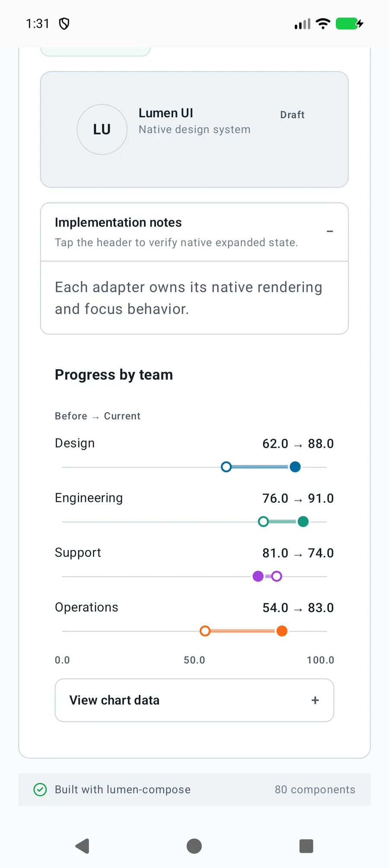Tap the Support filled purple marker
This screenshot has width=389, height=868.
tap(258, 576)
